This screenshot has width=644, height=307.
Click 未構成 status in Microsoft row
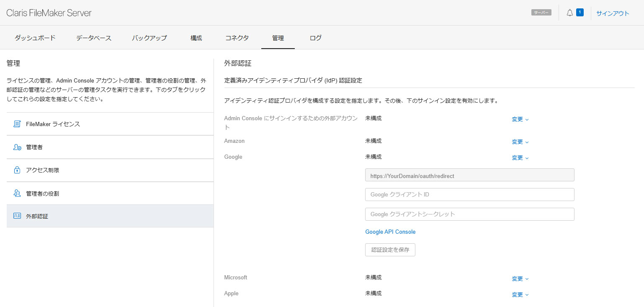click(374, 278)
